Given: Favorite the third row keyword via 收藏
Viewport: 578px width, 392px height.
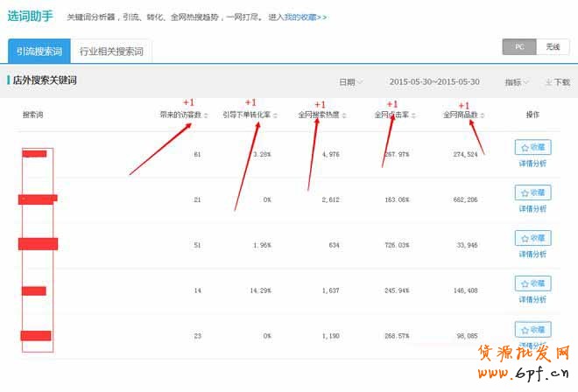Looking at the screenshot, I should (532, 238).
